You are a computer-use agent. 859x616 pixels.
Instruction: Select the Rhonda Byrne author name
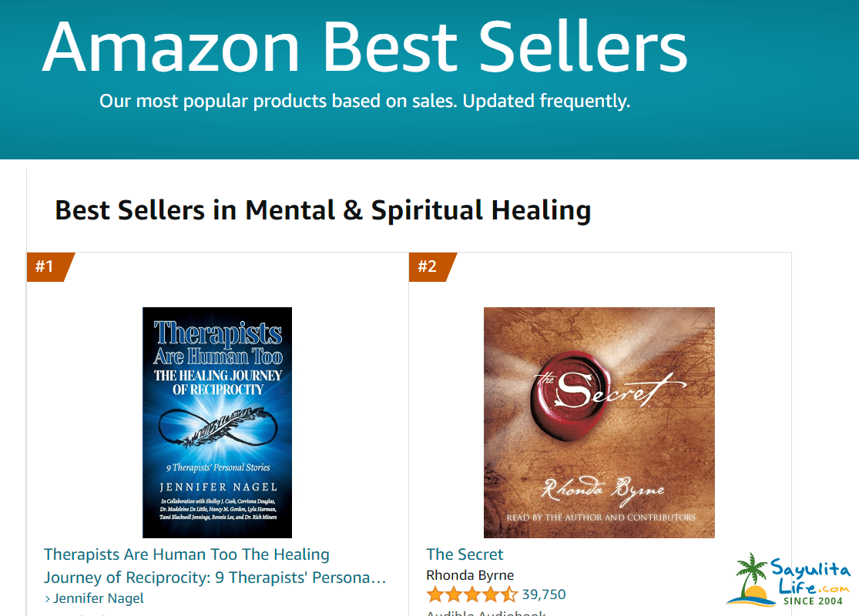coord(470,575)
